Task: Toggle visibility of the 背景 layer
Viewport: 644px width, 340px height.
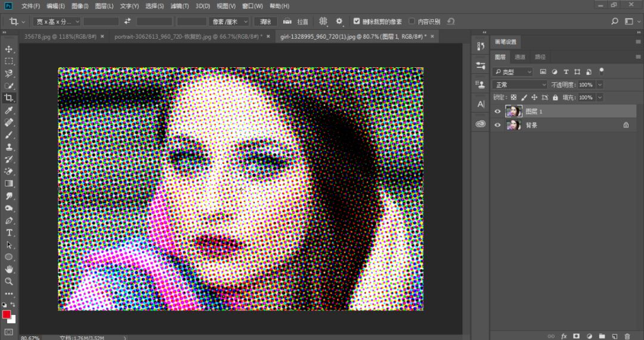Action: coord(498,125)
